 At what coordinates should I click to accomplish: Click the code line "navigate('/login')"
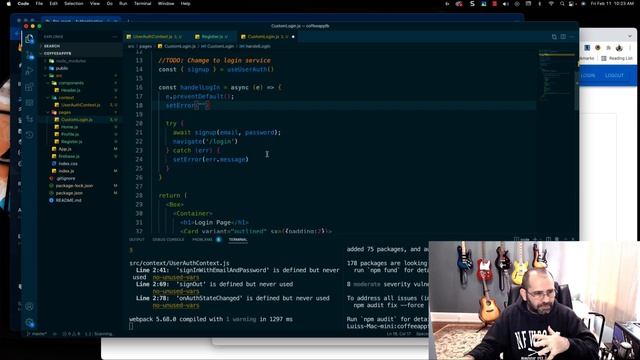[205, 141]
